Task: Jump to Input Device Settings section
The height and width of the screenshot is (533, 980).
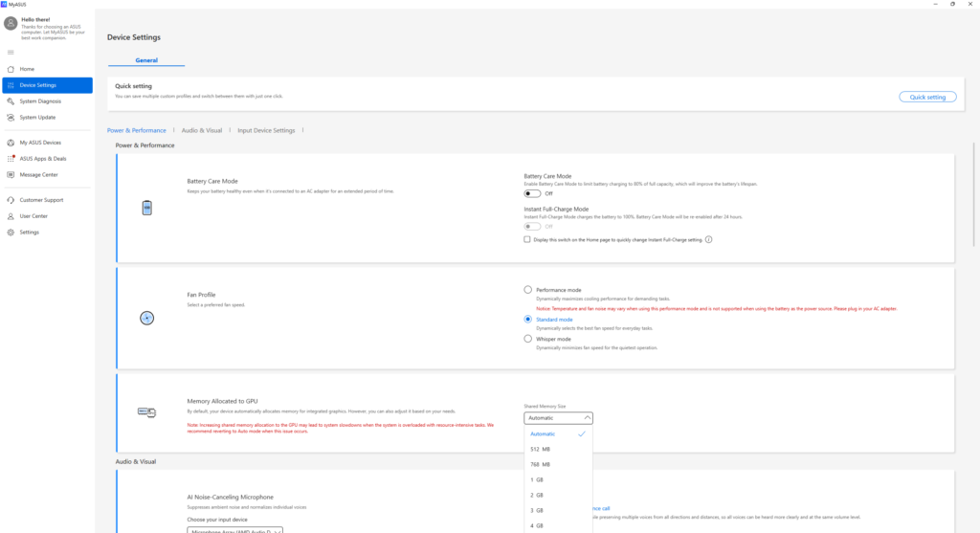Action: [x=266, y=130]
